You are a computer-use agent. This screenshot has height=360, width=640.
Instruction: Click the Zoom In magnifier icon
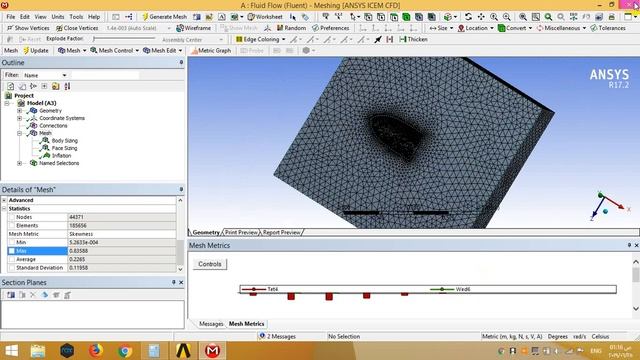(x=494, y=17)
